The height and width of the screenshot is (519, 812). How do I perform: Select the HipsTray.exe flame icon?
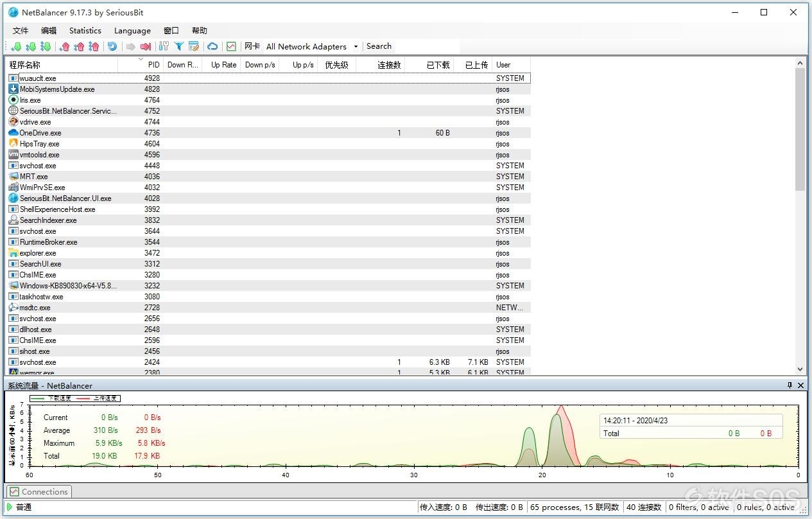pyautogui.click(x=13, y=144)
